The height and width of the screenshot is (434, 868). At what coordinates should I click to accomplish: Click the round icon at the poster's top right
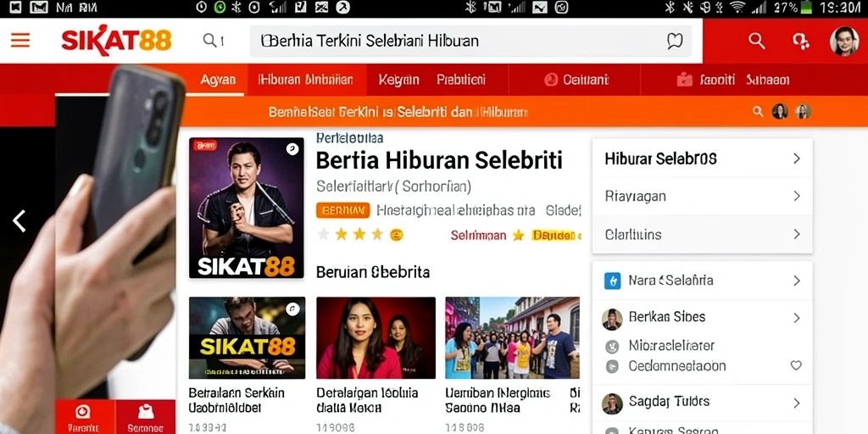tap(292, 149)
